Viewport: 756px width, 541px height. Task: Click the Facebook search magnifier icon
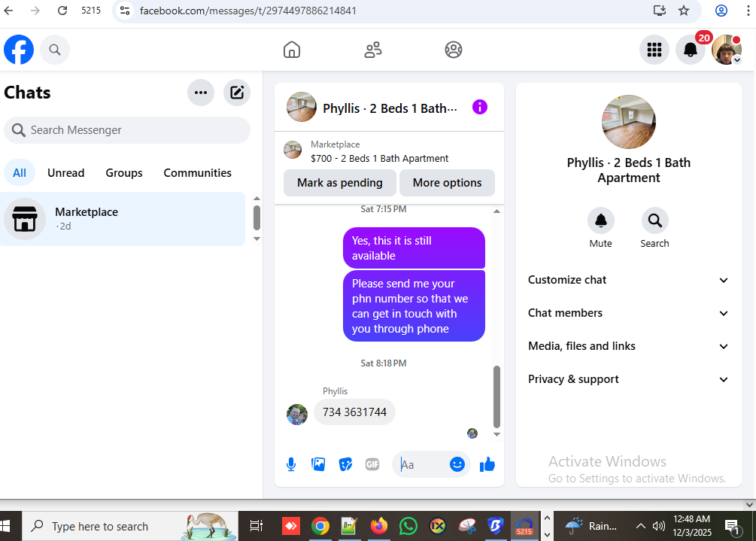pyautogui.click(x=55, y=50)
